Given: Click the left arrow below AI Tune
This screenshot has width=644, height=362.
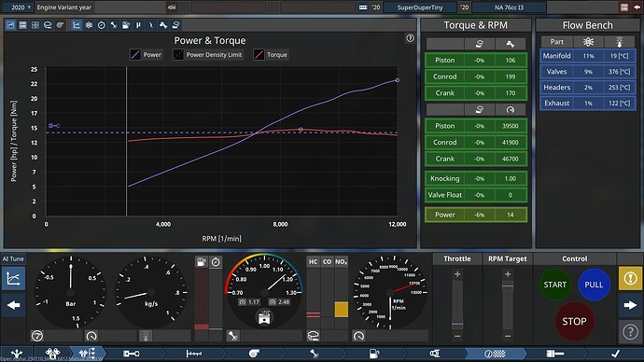Looking at the screenshot, I should [13, 305].
